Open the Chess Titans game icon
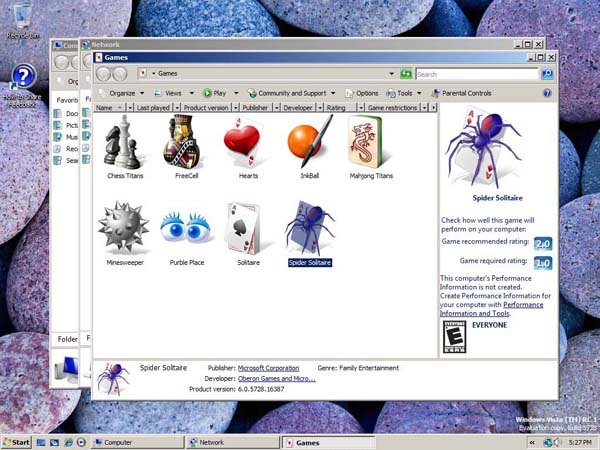This screenshot has width=600, height=450. pos(124,142)
